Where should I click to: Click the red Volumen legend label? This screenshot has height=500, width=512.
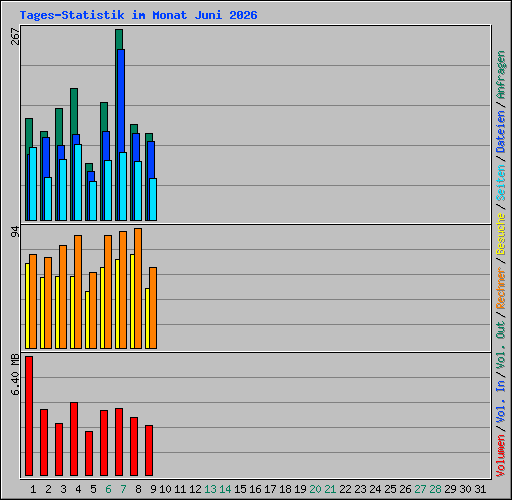(501, 455)
